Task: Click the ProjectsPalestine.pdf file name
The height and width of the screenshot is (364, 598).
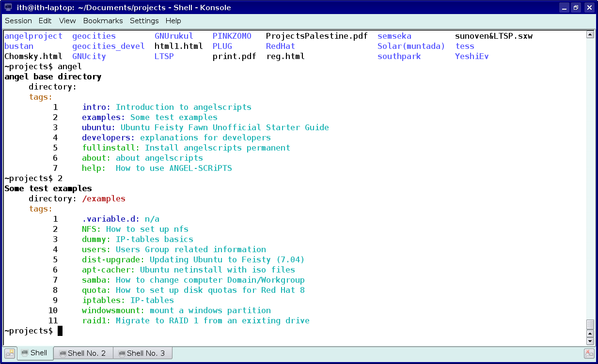Action: pos(317,36)
